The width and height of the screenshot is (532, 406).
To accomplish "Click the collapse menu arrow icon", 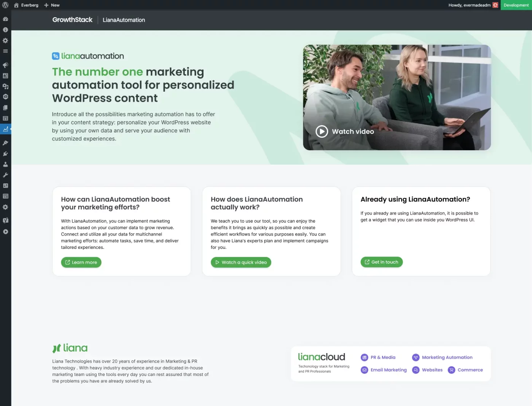I will point(5,231).
